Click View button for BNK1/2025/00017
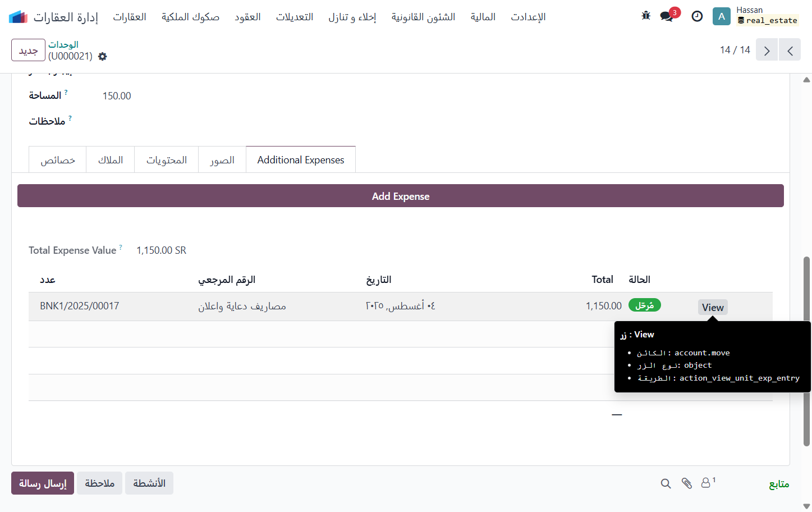The image size is (812, 512). coord(713,307)
